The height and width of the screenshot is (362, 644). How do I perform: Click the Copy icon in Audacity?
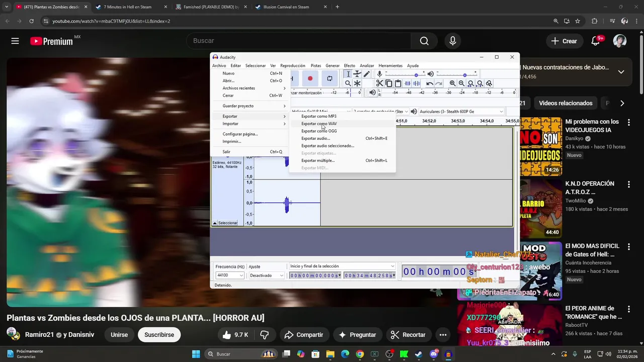coord(389,83)
